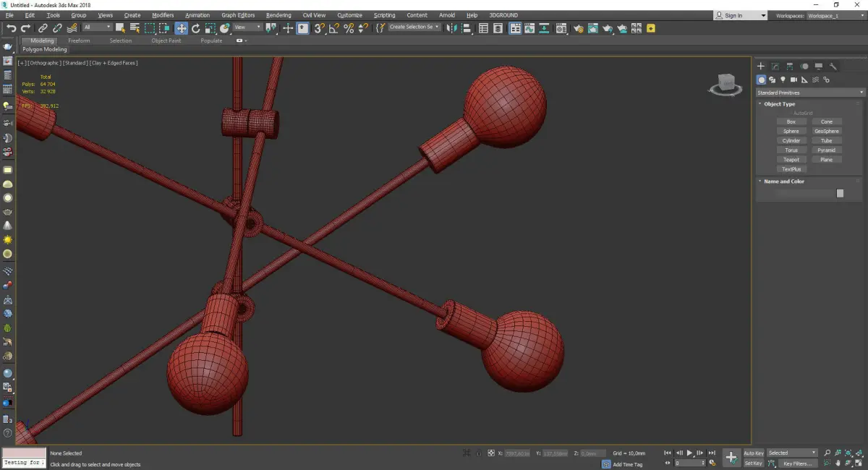
Task: Activate the Select and Rotate tool
Action: tap(195, 27)
